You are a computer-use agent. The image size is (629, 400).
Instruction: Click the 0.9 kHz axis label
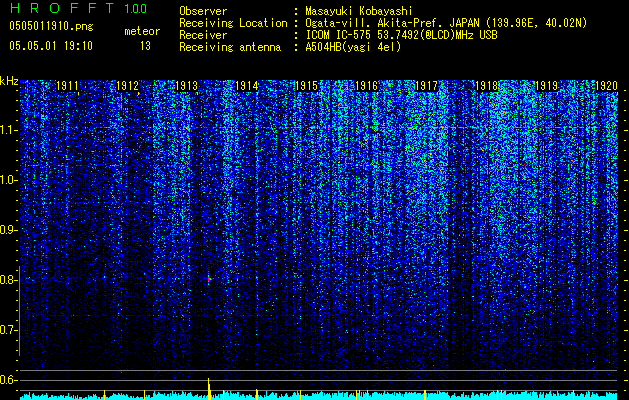8,230
